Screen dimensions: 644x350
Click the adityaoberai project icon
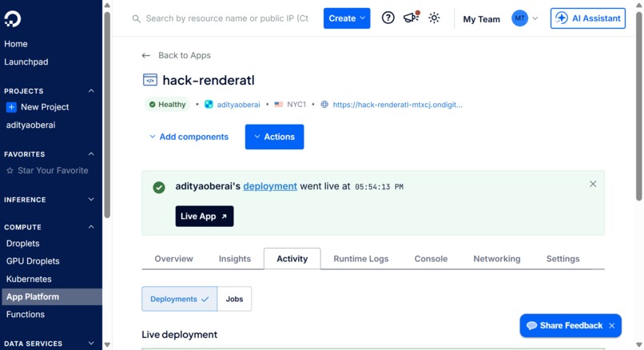point(209,105)
